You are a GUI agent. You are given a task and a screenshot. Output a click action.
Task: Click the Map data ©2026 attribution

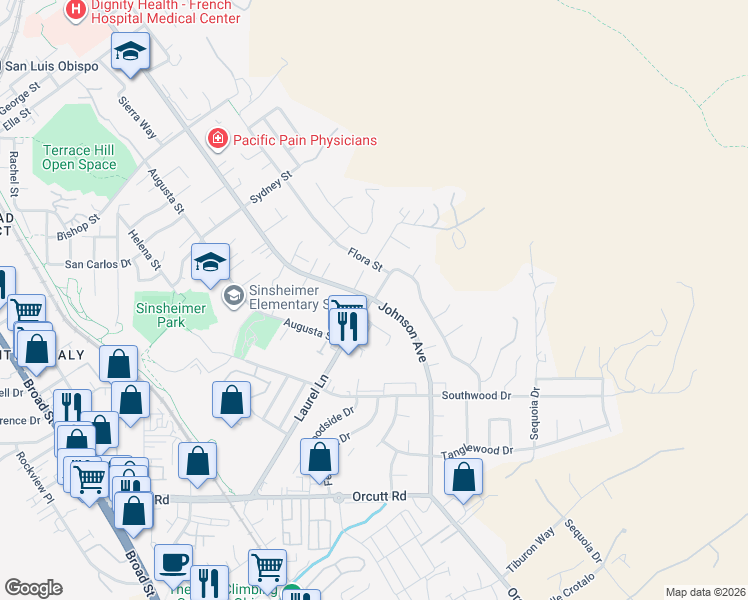(706, 592)
